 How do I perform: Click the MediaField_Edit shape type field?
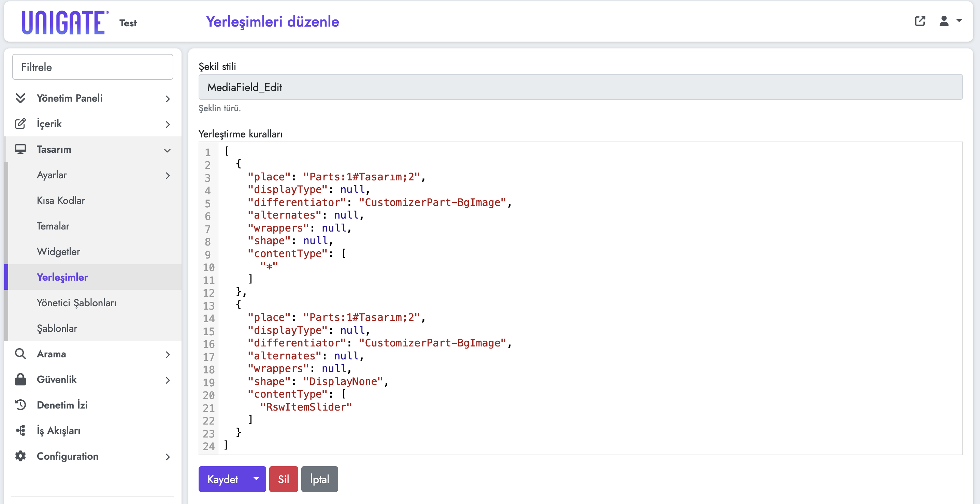click(x=580, y=87)
